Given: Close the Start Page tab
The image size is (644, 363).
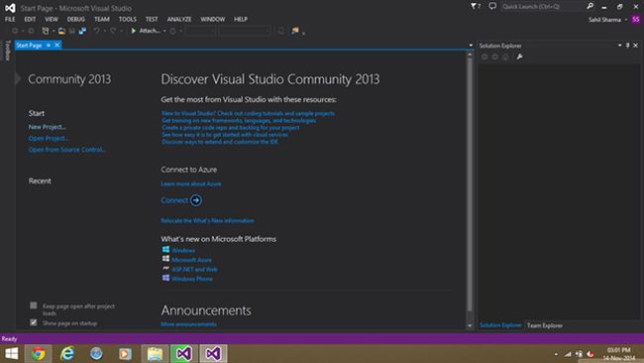Looking at the screenshot, I should (57, 46).
